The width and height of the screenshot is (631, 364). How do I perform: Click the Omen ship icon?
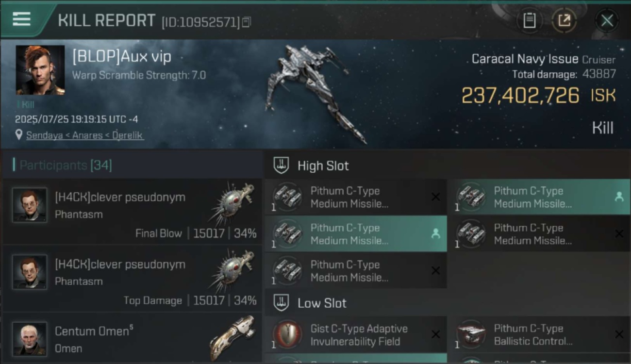233,338
